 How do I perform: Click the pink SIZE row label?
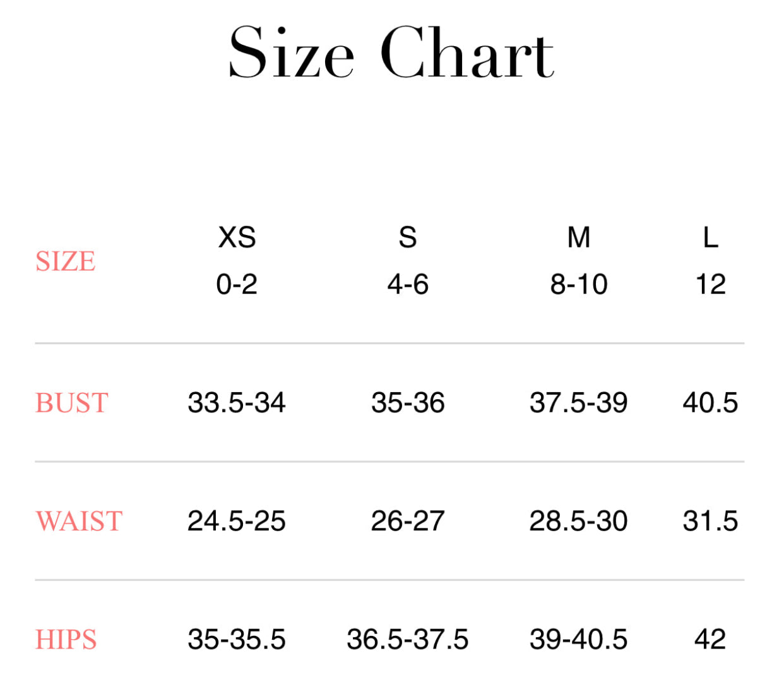tap(65, 261)
